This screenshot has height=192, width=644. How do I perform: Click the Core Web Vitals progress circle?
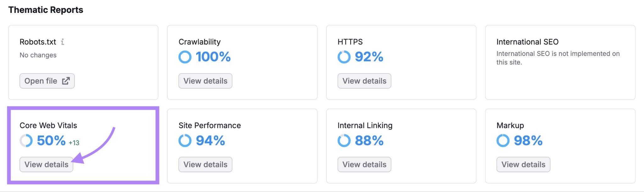click(x=26, y=140)
